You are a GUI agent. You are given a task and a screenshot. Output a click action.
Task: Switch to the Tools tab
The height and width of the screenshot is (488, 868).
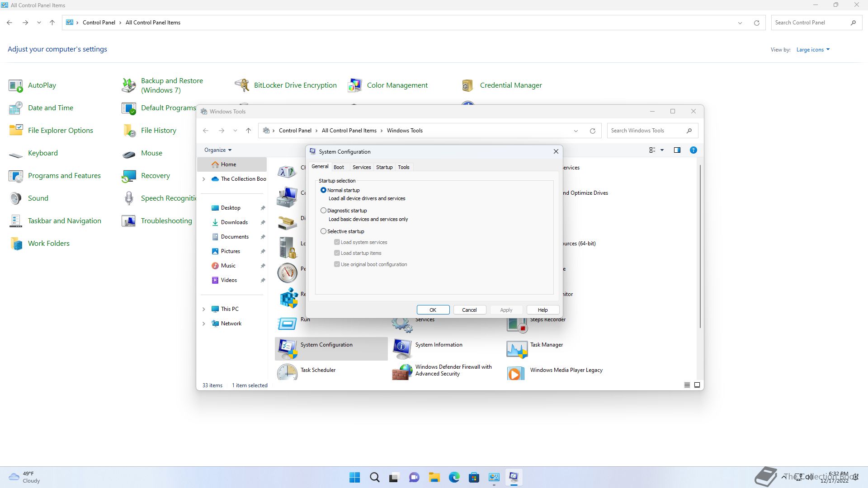(403, 167)
